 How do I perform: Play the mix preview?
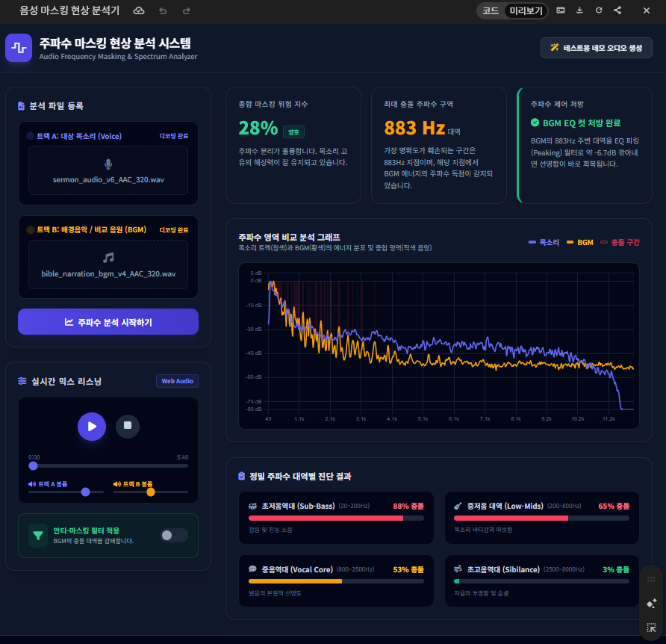(92, 427)
